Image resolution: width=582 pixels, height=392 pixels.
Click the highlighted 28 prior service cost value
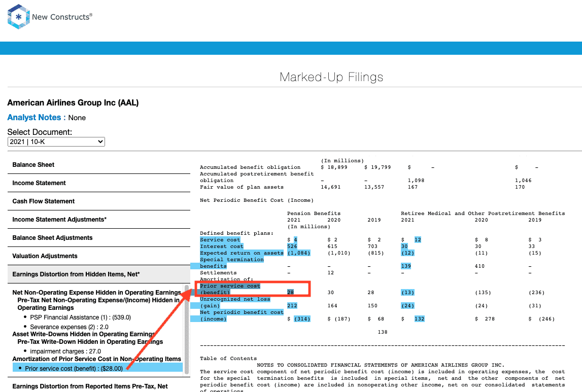[x=290, y=292]
